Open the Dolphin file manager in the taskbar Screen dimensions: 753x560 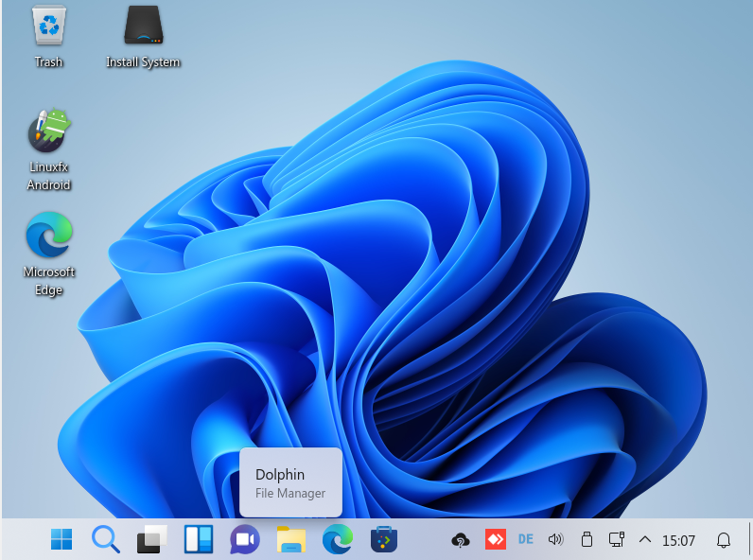[291, 539]
